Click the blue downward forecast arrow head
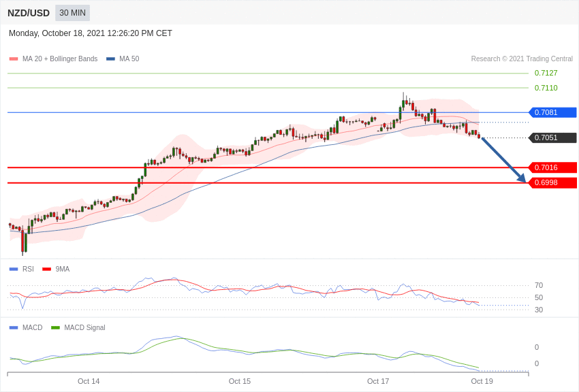This screenshot has width=579, height=392. (522, 178)
